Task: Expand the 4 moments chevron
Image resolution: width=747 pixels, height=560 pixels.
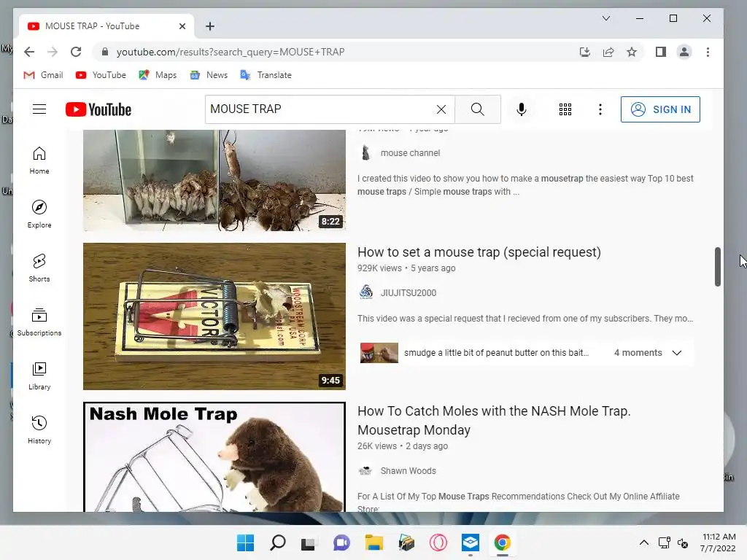Action: [677, 353]
